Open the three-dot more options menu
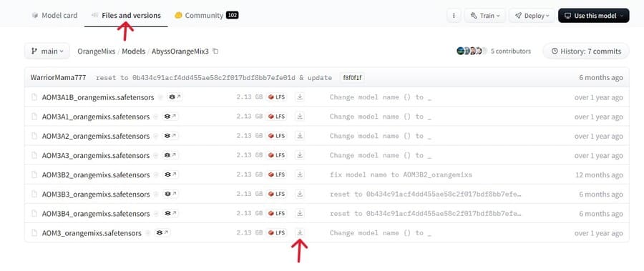The width and height of the screenshot is (644, 271). [454, 16]
